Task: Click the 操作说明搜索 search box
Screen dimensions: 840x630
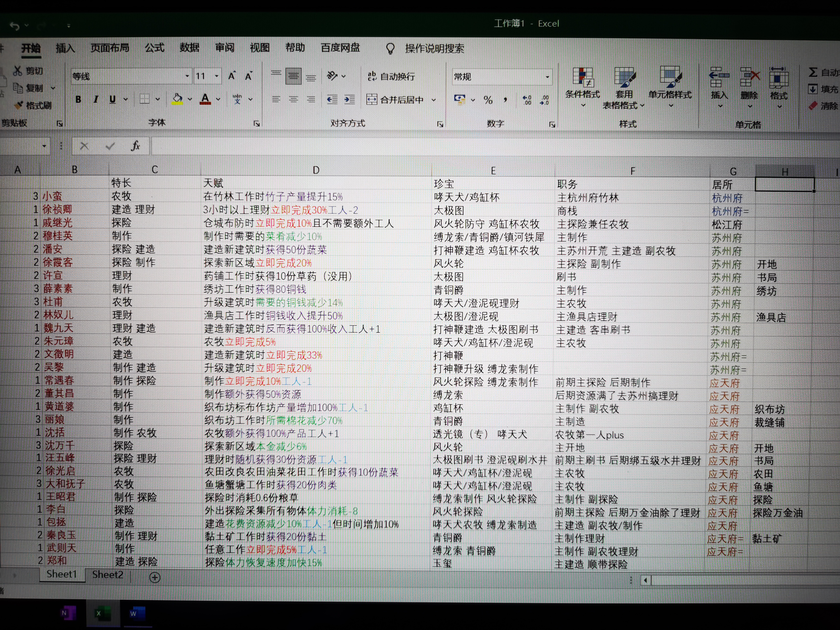Action: tap(435, 49)
